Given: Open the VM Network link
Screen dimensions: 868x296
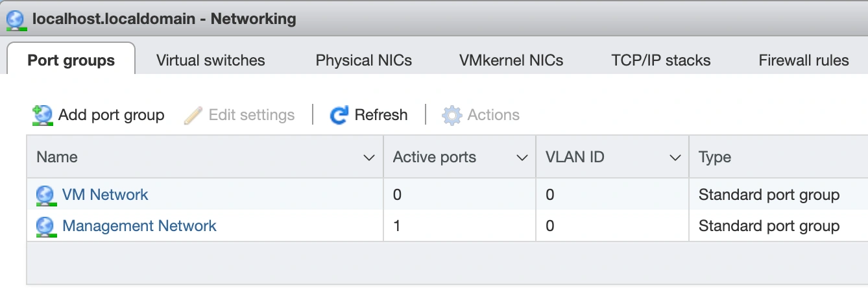Looking at the screenshot, I should click(105, 195).
